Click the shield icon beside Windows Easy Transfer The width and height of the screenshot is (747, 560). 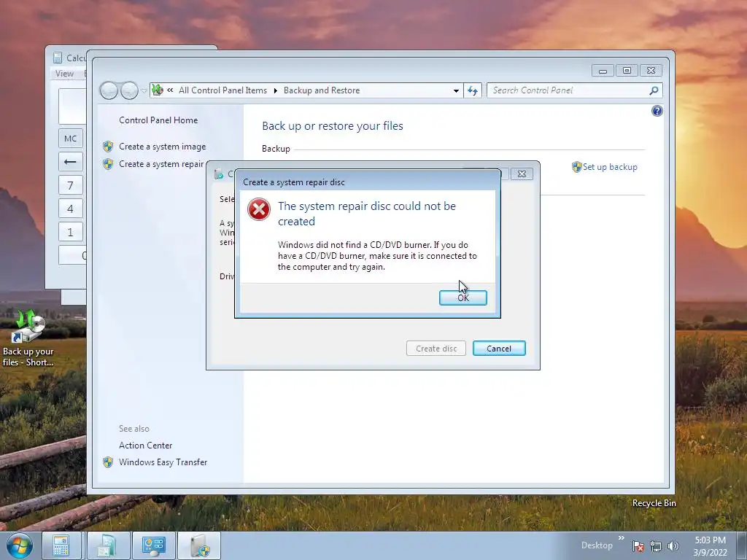point(108,462)
